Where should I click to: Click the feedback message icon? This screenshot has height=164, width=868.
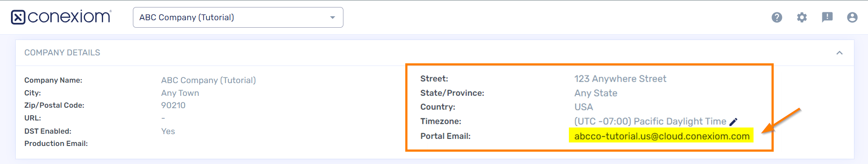(x=827, y=17)
